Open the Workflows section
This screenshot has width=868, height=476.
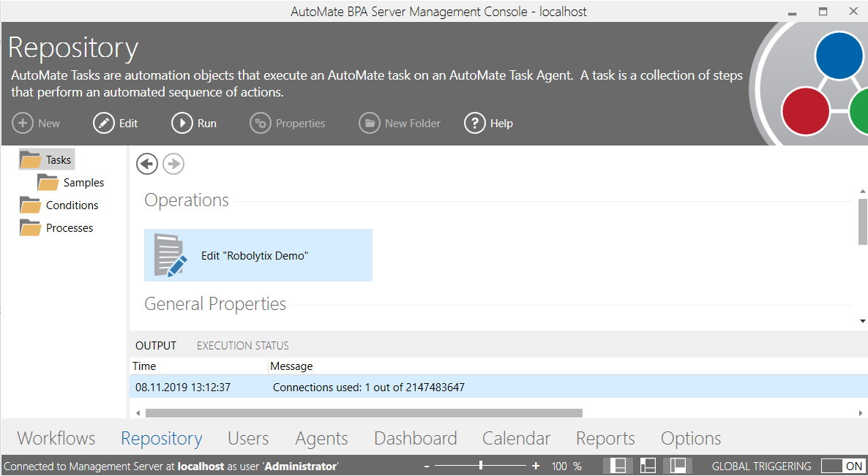[x=56, y=439]
